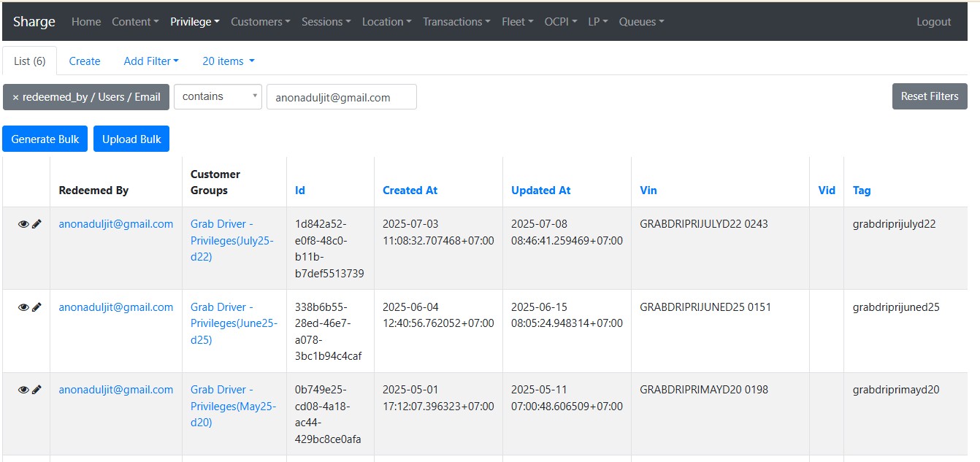Open the Privilege menu in navbar

tap(194, 22)
